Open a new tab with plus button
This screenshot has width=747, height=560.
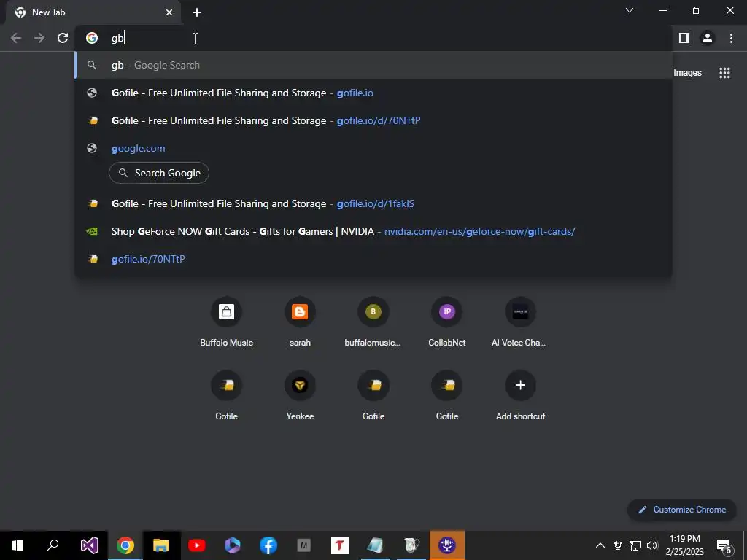point(197,12)
